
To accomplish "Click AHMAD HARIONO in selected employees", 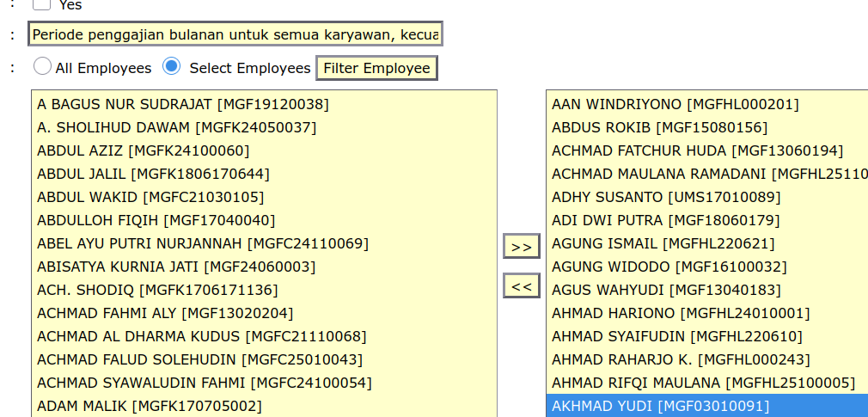I will tap(680, 313).
